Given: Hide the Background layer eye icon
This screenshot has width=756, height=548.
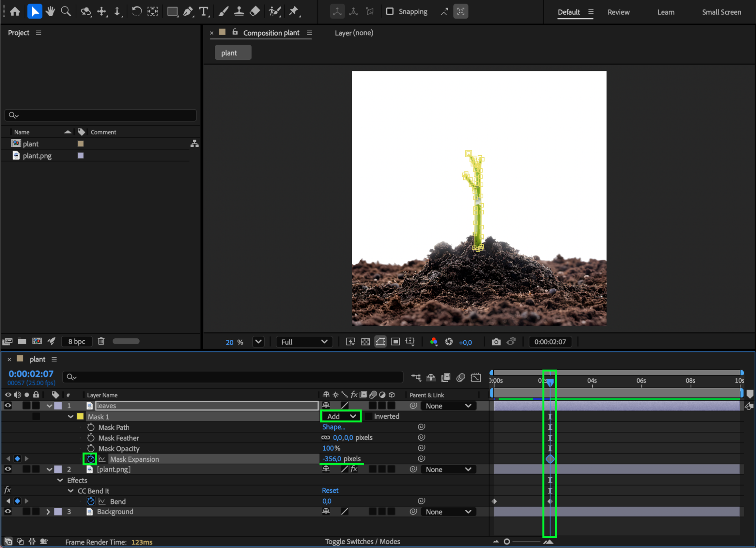Looking at the screenshot, I should click(x=8, y=512).
